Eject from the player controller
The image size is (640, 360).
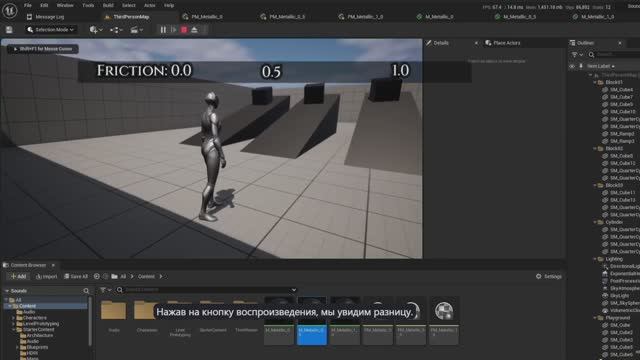195,30
